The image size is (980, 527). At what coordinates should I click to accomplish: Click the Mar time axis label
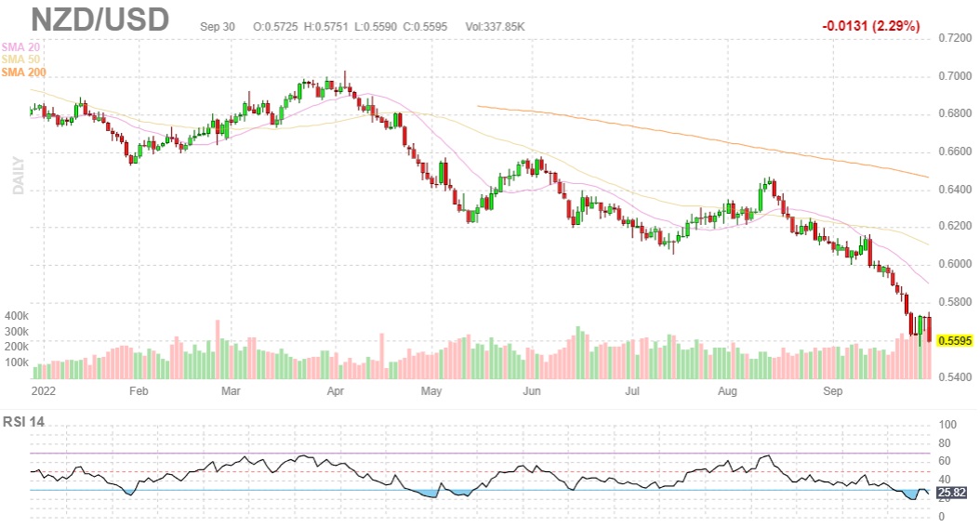tap(231, 391)
